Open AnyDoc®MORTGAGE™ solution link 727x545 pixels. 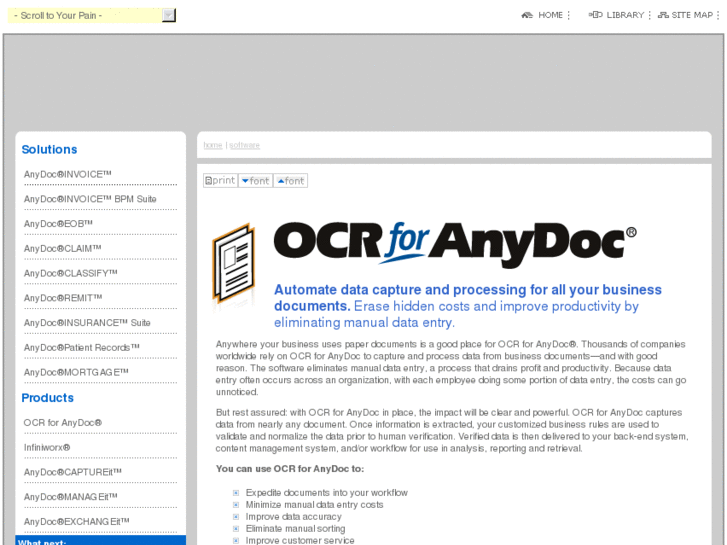[76, 372]
